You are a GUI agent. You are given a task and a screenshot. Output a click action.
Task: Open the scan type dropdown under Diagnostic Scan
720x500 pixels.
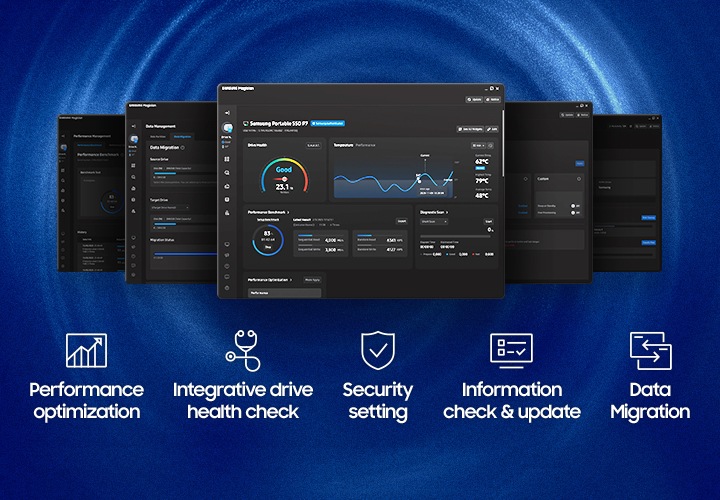(434, 222)
